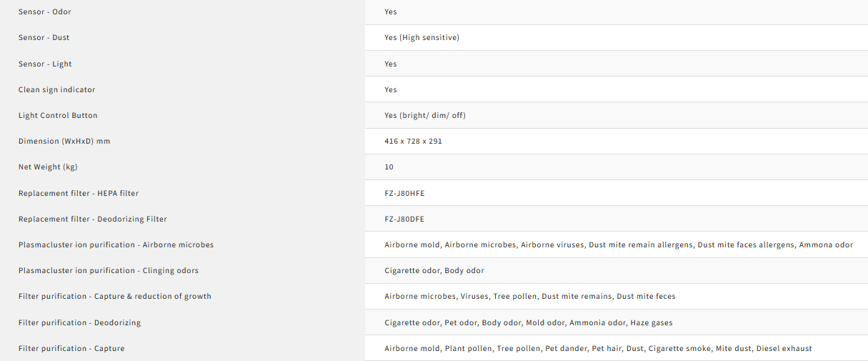Click the "Sensor - Odor" row label

(44, 12)
